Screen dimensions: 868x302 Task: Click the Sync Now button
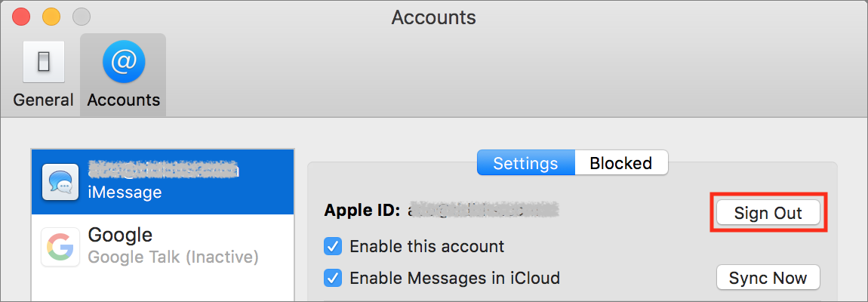coord(768,278)
